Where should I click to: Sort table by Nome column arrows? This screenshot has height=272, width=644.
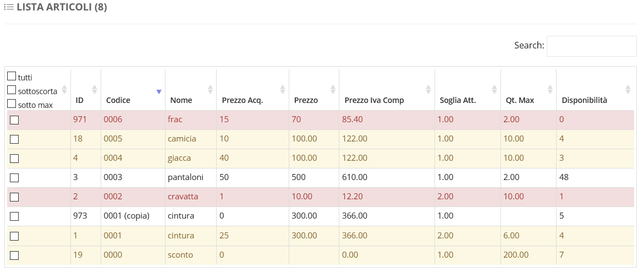(210, 89)
